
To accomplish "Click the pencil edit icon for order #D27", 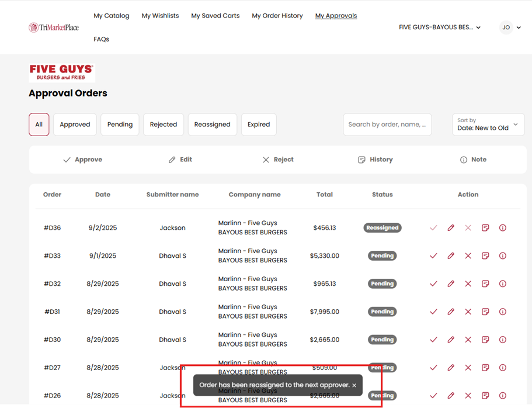I will [x=451, y=368].
